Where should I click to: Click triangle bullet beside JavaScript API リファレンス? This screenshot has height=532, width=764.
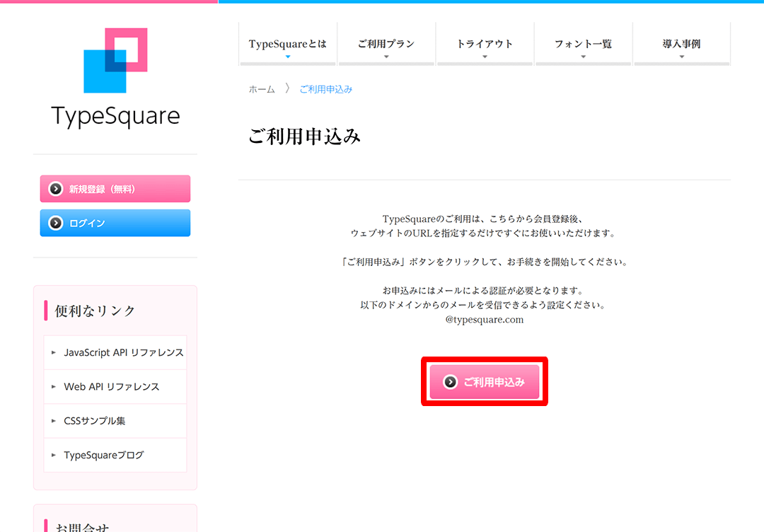(x=54, y=352)
